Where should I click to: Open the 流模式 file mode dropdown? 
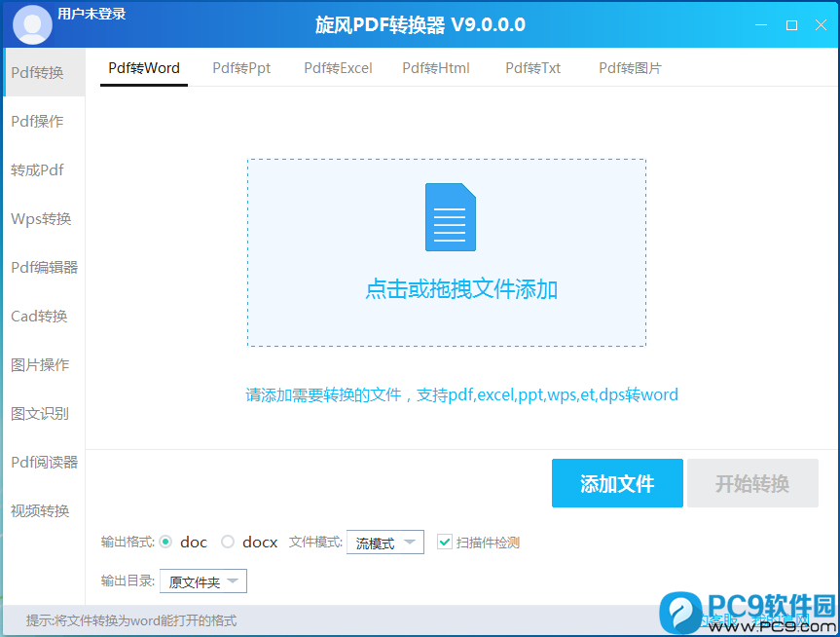click(x=385, y=543)
